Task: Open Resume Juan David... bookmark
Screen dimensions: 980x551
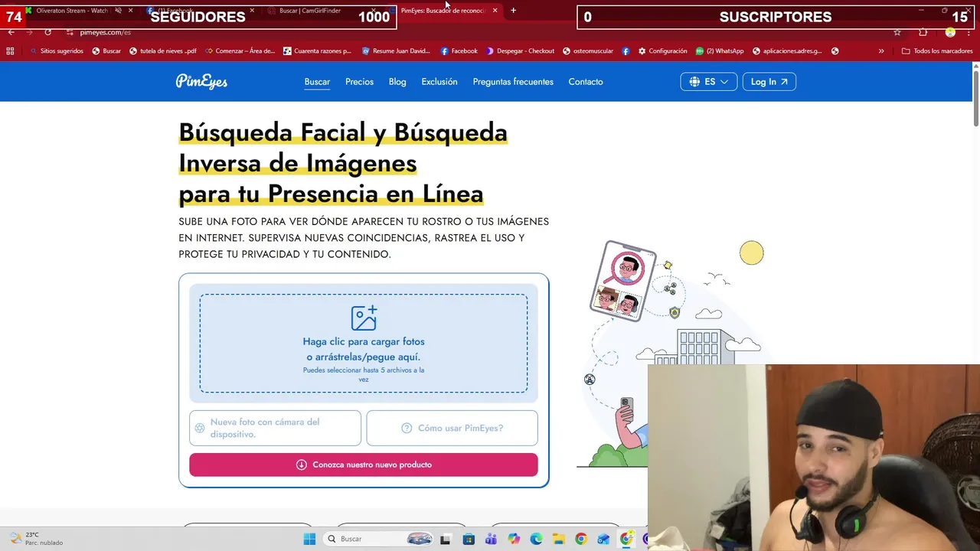Action: (x=396, y=51)
